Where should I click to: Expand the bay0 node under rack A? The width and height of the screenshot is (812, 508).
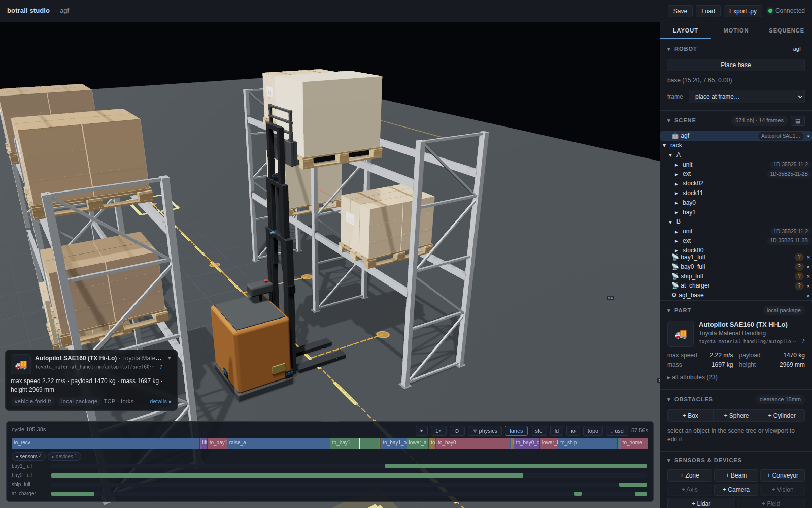676,203
